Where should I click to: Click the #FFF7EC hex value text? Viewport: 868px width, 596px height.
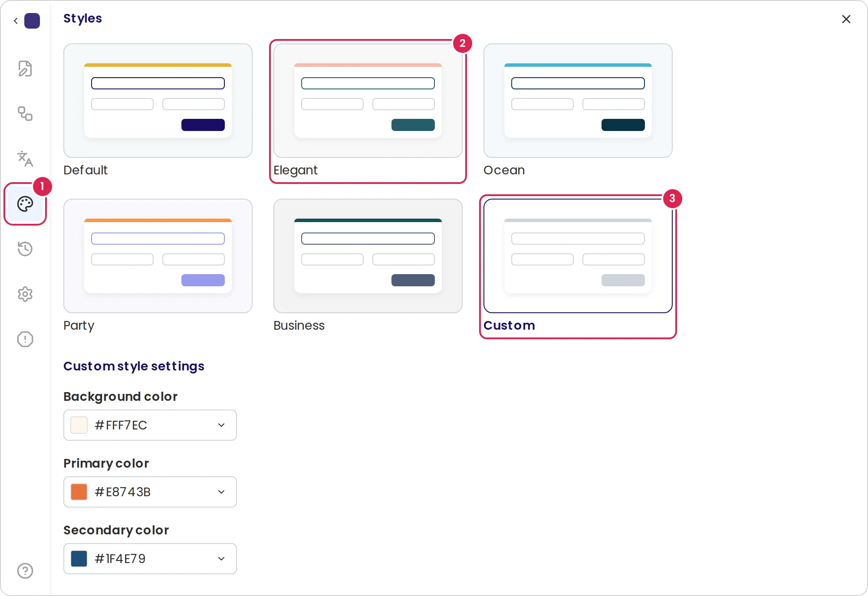121,425
